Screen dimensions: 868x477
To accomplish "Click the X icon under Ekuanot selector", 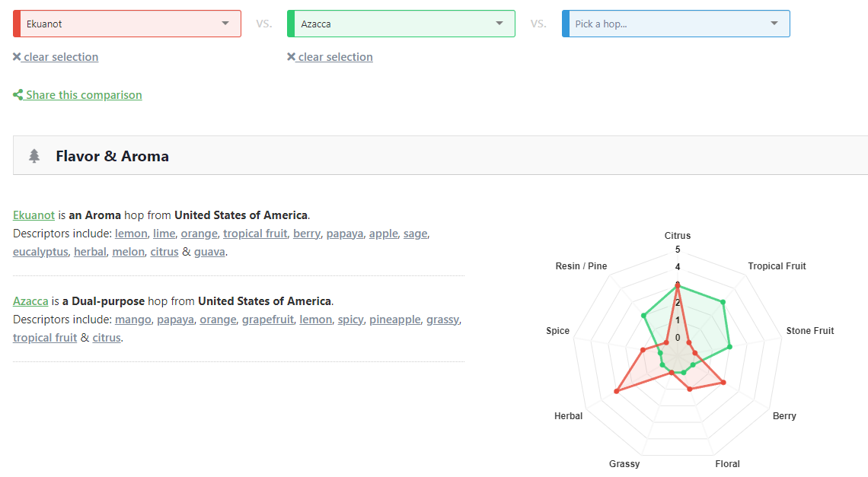I will coord(17,57).
